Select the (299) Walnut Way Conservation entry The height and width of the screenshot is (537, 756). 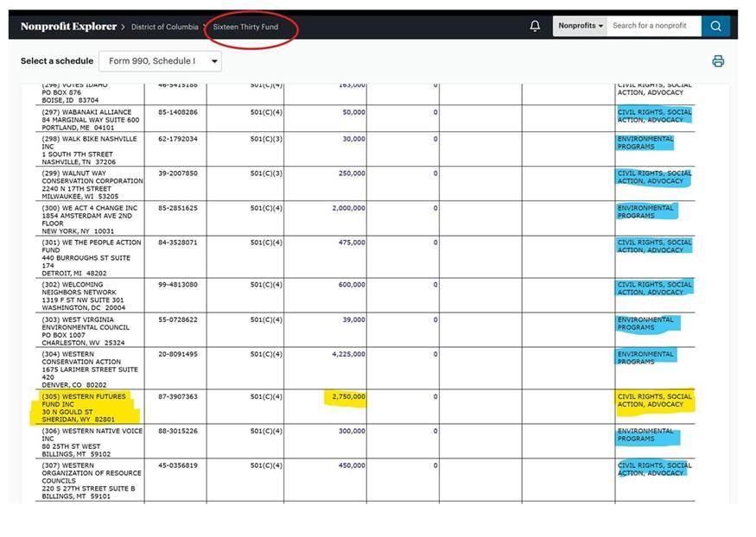[x=92, y=185]
